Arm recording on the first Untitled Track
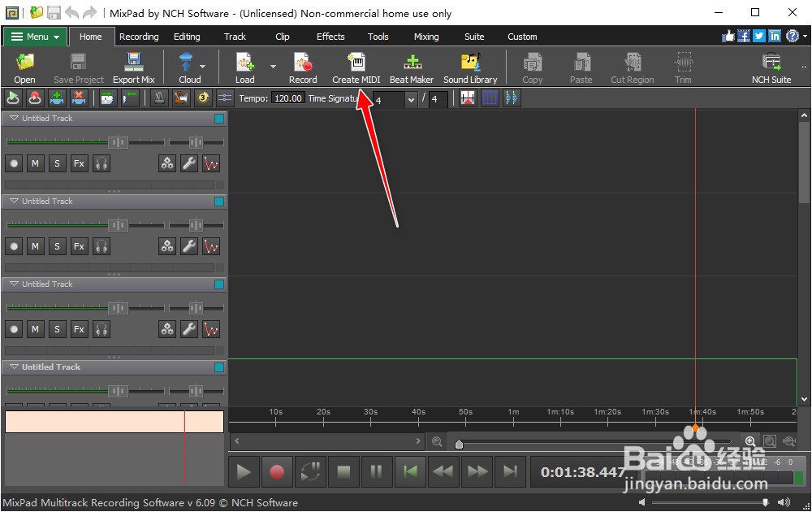The image size is (812, 512). tap(14, 163)
